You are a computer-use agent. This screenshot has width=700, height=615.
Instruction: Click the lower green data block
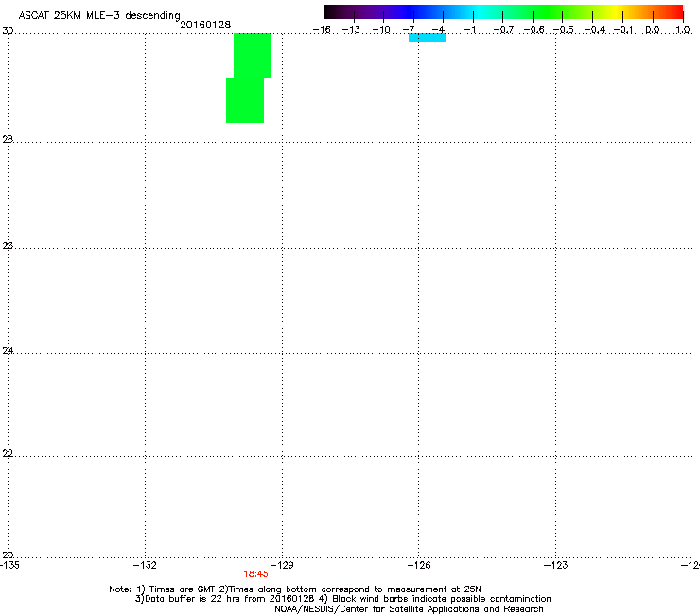[245, 100]
